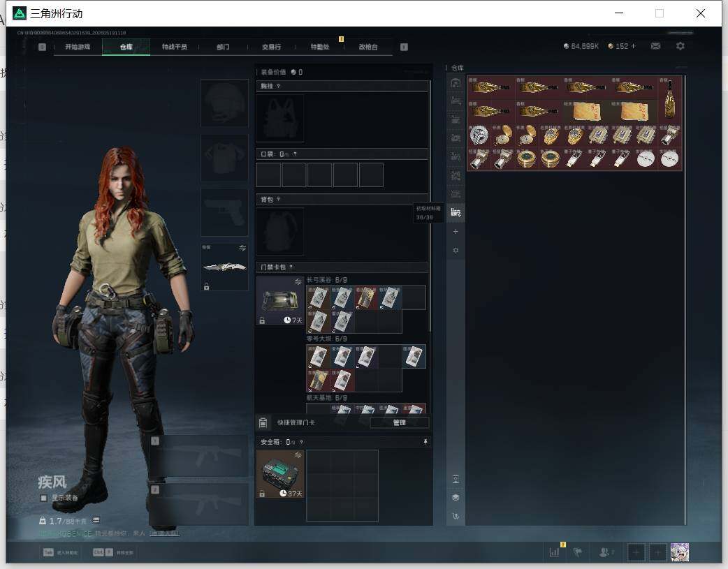Switch to the 特战干员 tab

[175, 47]
